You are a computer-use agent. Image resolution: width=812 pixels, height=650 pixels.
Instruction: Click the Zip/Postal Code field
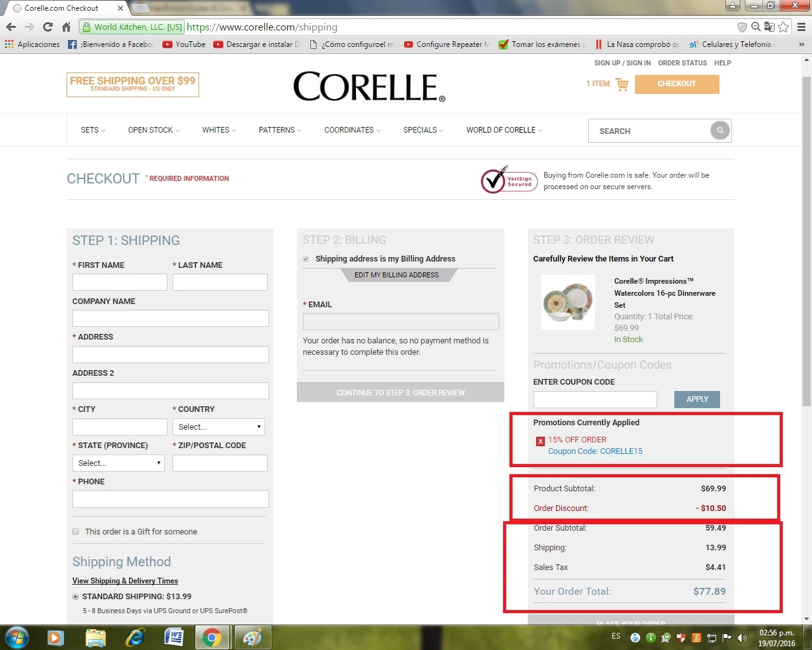(x=220, y=463)
